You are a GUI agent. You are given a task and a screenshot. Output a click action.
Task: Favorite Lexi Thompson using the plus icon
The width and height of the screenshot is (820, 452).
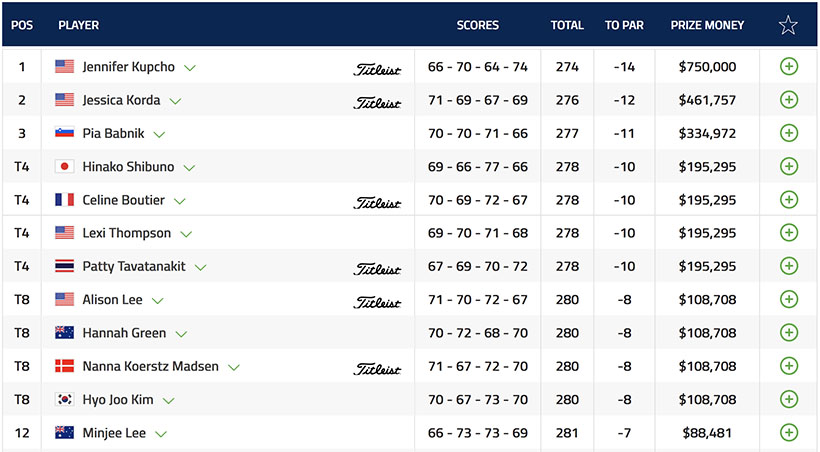click(788, 233)
